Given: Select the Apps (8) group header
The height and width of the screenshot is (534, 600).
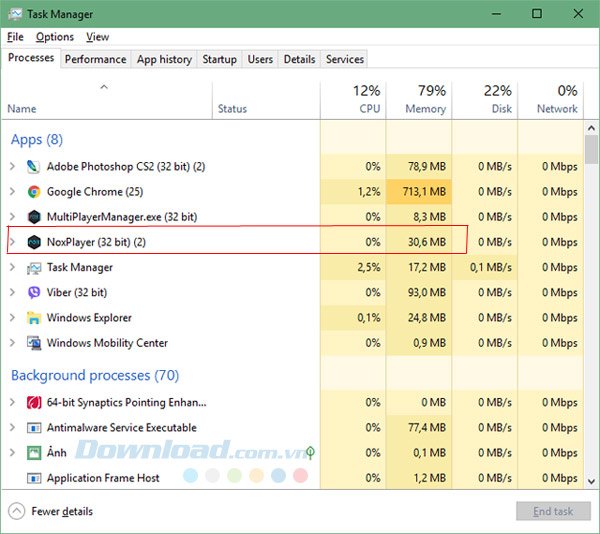Looking at the screenshot, I should [37, 140].
